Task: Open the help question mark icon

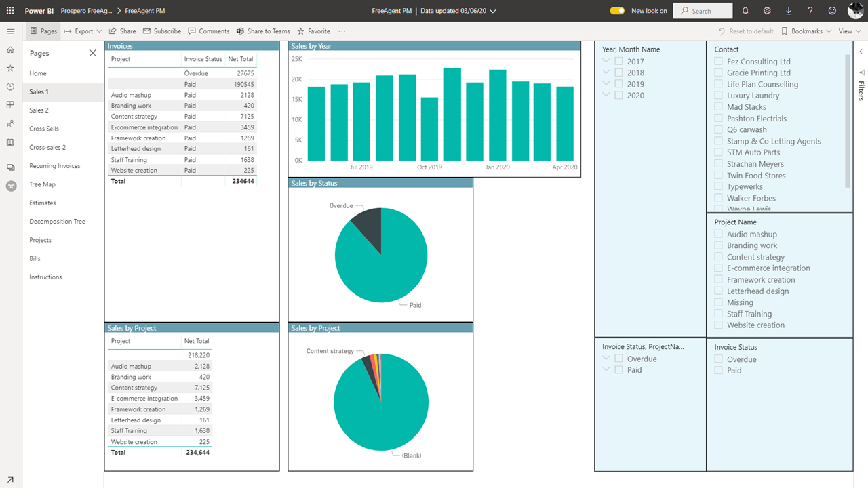Action: pyautogui.click(x=810, y=11)
